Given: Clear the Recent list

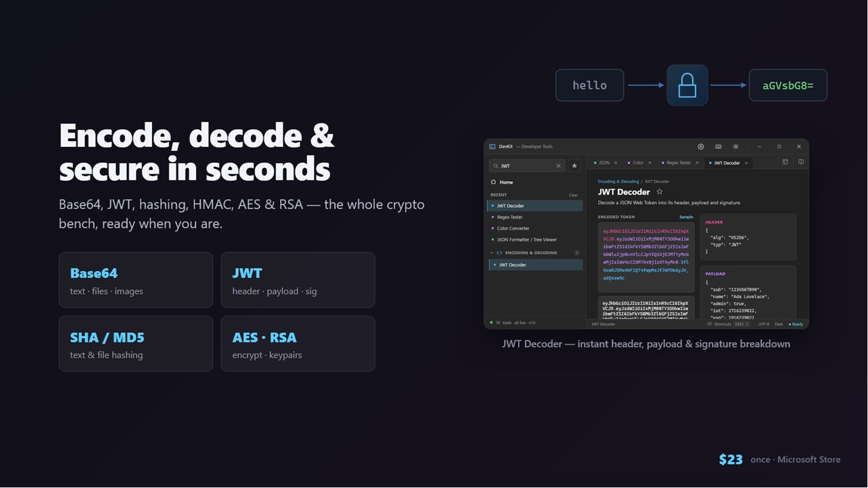Looking at the screenshot, I should point(573,195).
